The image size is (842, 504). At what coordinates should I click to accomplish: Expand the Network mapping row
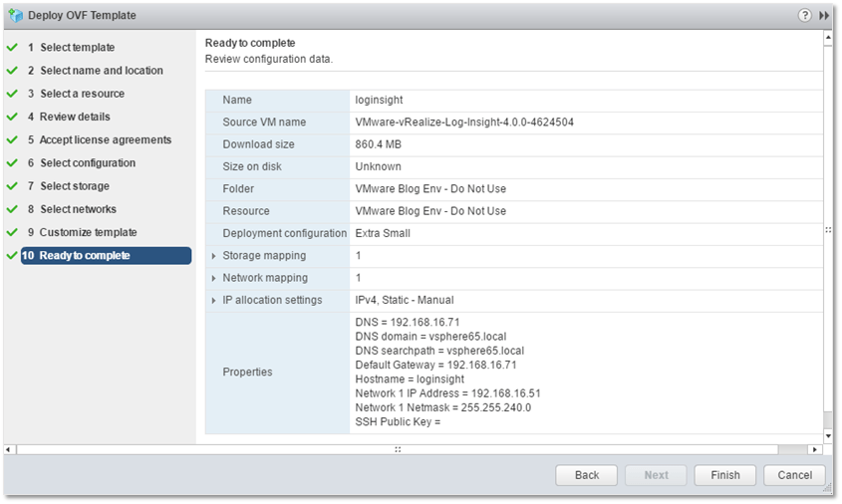click(213, 278)
